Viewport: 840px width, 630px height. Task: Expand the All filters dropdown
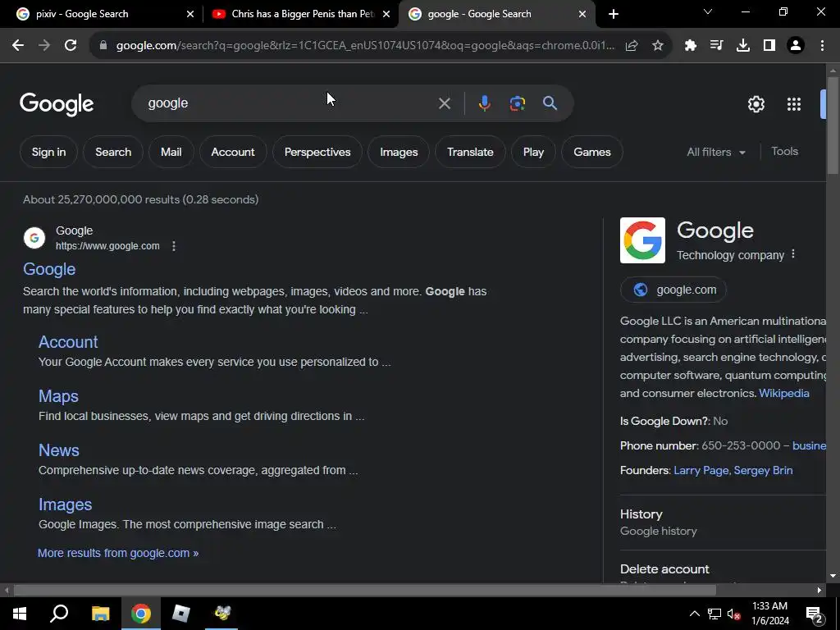point(715,152)
